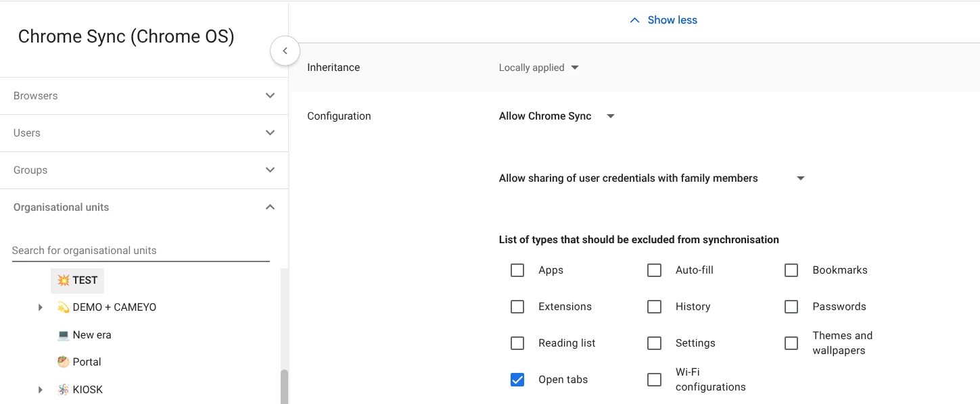Open the Allow Chrome Sync dropdown

(557, 116)
